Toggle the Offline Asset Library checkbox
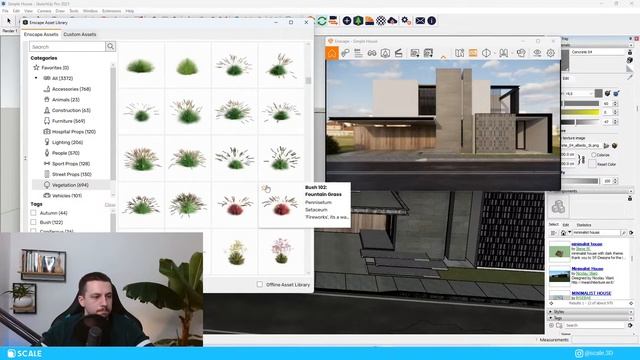Image resolution: width=640 pixels, height=360 pixels. click(x=260, y=284)
